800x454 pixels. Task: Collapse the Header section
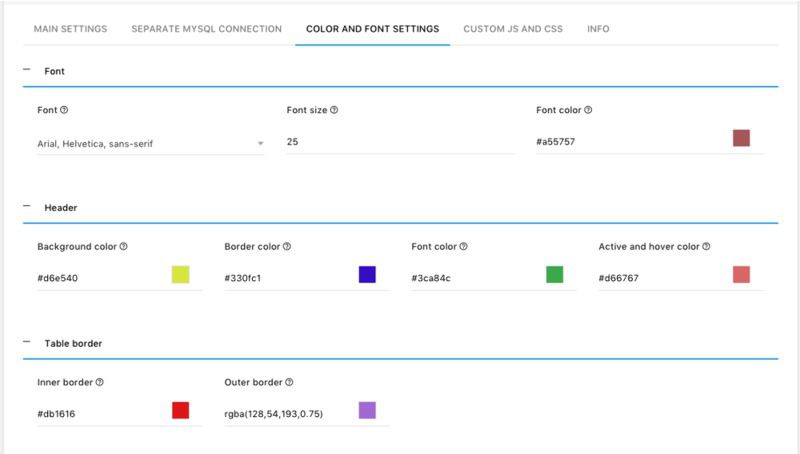26,207
